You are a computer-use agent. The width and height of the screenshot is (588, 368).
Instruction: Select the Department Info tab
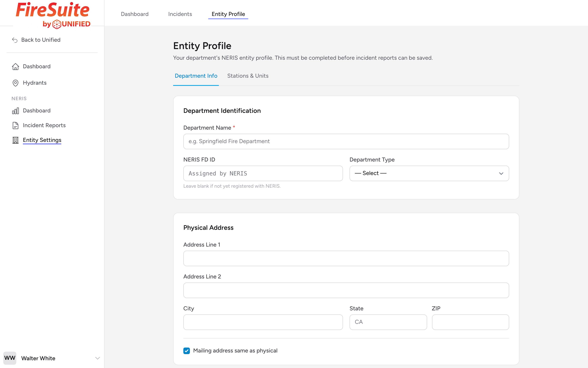coord(196,76)
